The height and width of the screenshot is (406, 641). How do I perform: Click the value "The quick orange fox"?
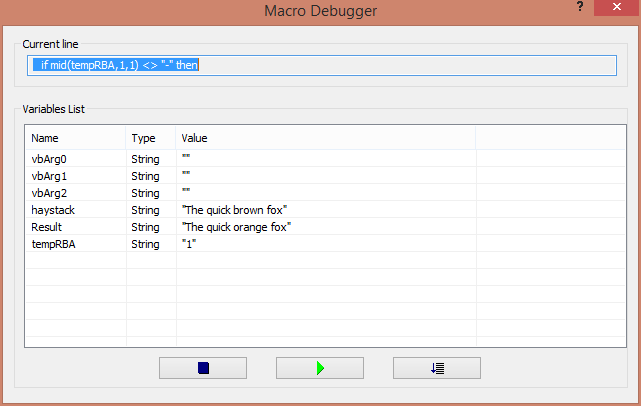[x=236, y=227]
